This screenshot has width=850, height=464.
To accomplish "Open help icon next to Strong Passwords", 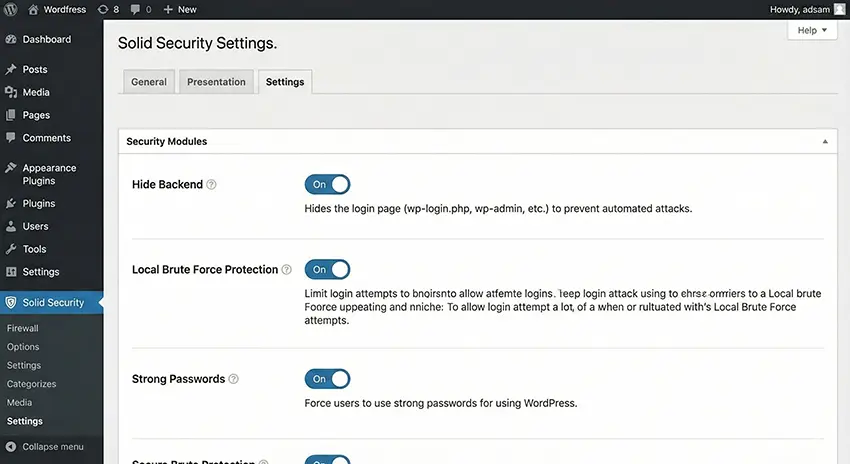I will (x=234, y=379).
